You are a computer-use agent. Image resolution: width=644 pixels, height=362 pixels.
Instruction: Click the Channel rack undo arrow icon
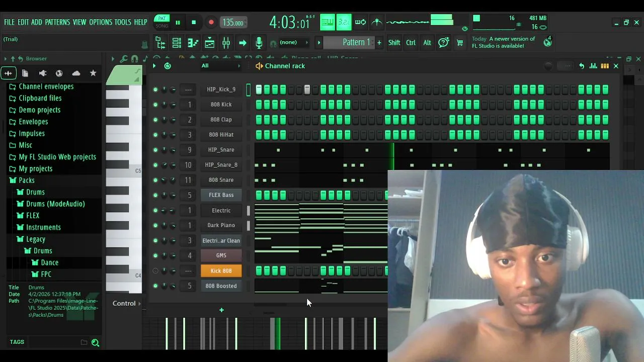click(x=582, y=66)
